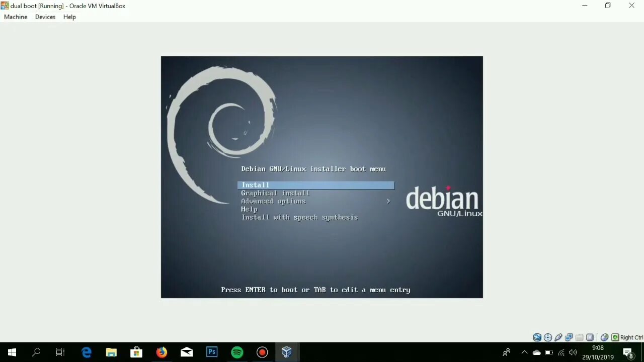This screenshot has height=362, width=644.
Task: Click the optical disc status icon
Action: coord(548,337)
